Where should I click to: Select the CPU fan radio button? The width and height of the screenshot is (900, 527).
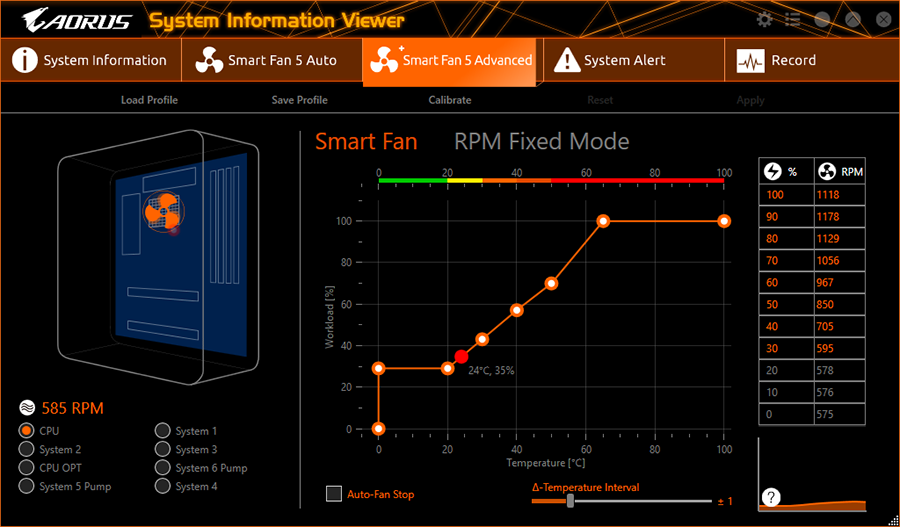tap(26, 430)
